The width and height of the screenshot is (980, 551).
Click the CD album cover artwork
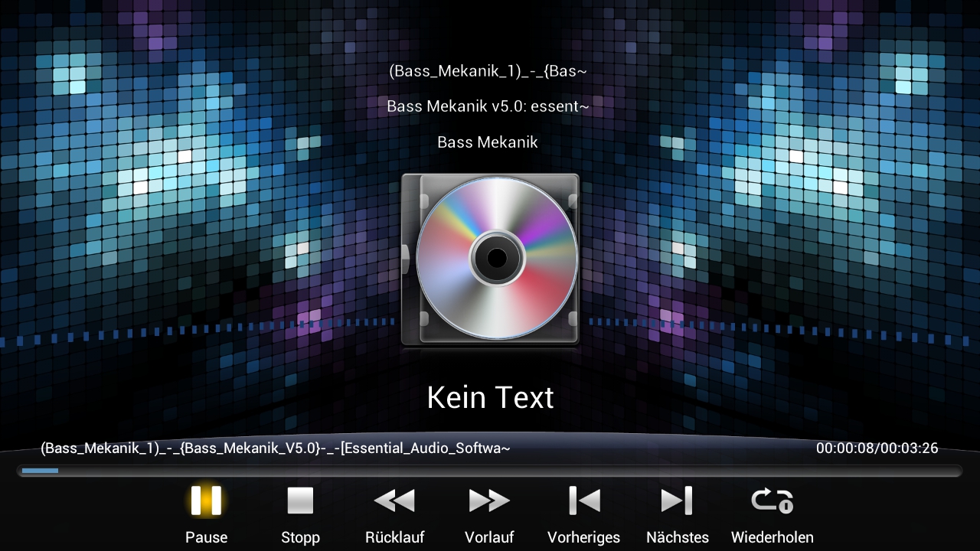(490, 259)
